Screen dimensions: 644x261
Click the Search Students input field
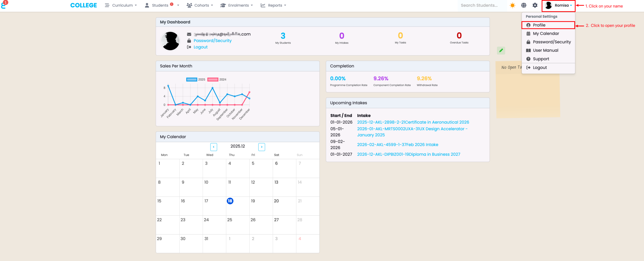[x=479, y=5]
